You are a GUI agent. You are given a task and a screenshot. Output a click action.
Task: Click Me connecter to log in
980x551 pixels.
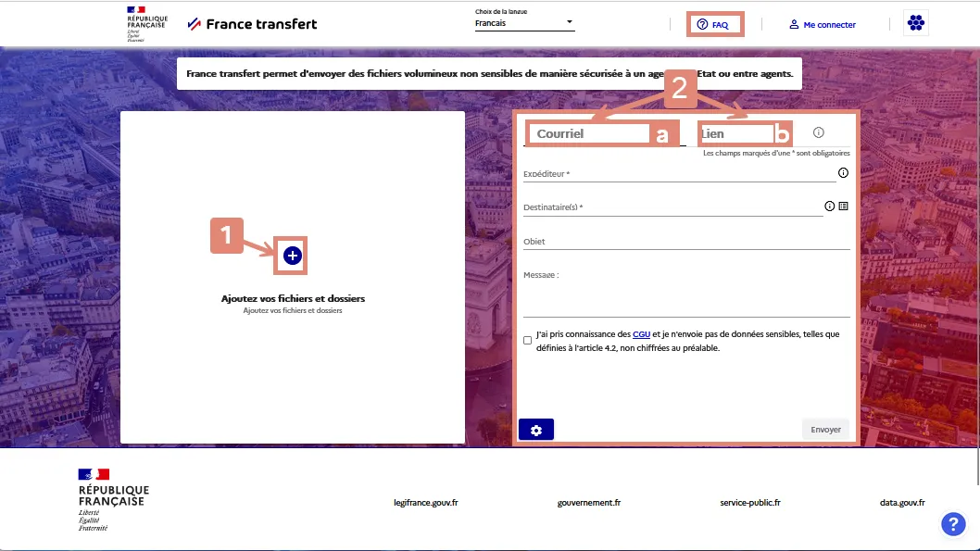(823, 24)
